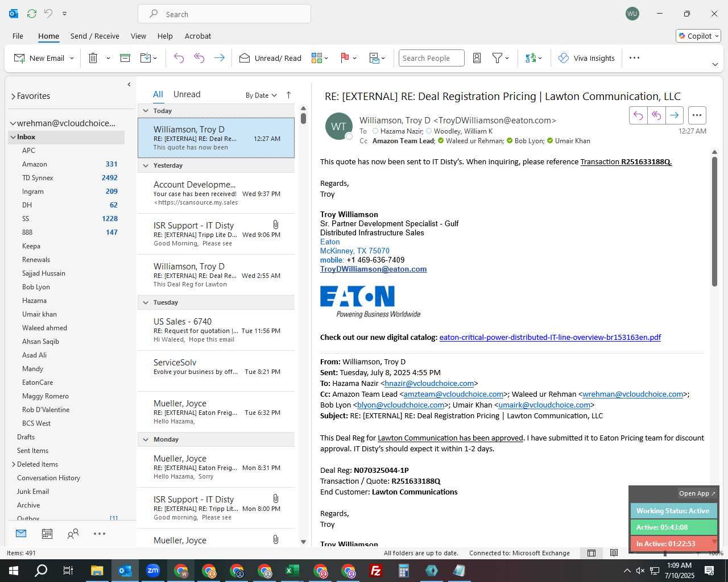The width and height of the screenshot is (728, 582).
Task: Switch to People view in navigation bar
Action: tap(73, 534)
